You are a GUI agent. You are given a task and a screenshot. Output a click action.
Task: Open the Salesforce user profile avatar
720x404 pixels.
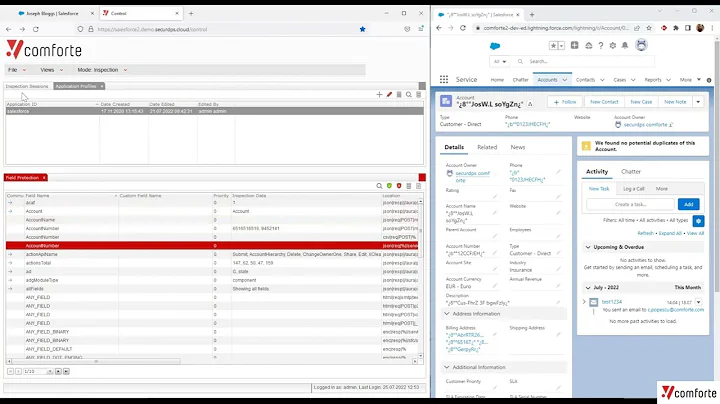coord(641,45)
